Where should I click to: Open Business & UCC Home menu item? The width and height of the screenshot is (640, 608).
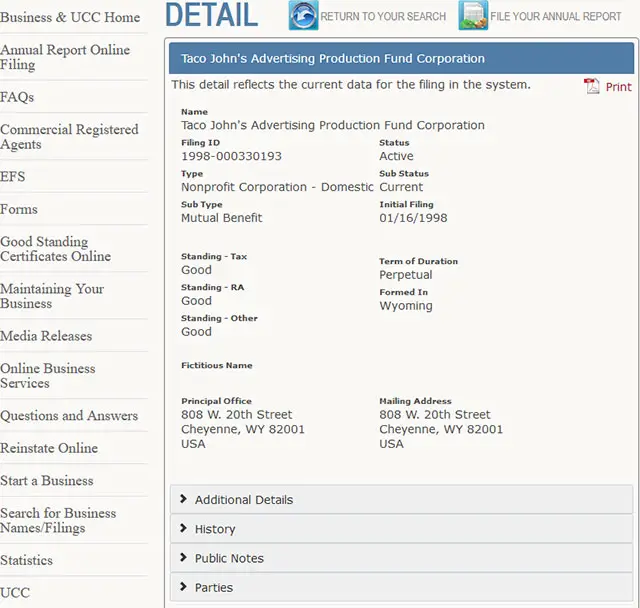(x=70, y=17)
